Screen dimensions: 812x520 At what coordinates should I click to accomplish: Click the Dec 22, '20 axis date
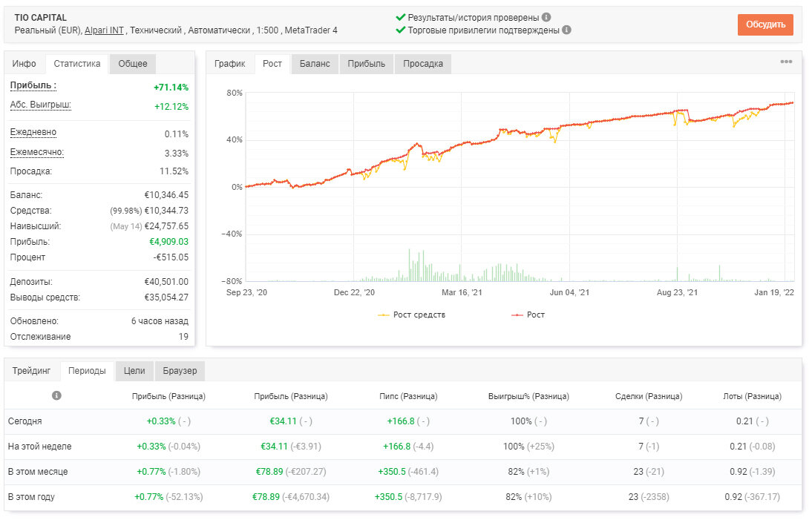click(354, 292)
